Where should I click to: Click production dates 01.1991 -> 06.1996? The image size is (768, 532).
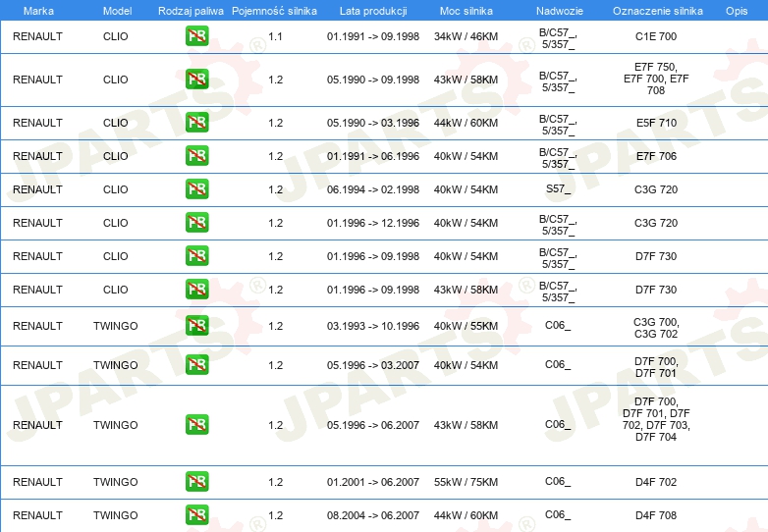tap(373, 156)
